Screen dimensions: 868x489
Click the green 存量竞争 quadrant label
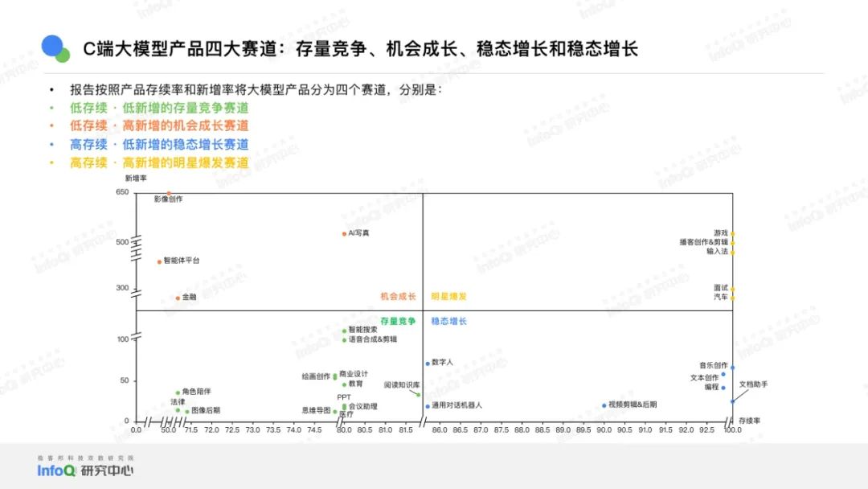[398, 321]
